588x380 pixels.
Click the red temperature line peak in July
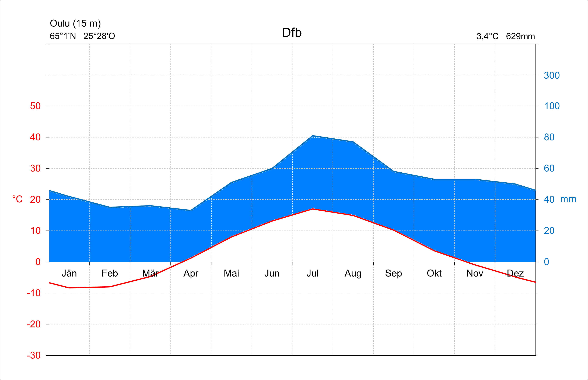point(313,209)
